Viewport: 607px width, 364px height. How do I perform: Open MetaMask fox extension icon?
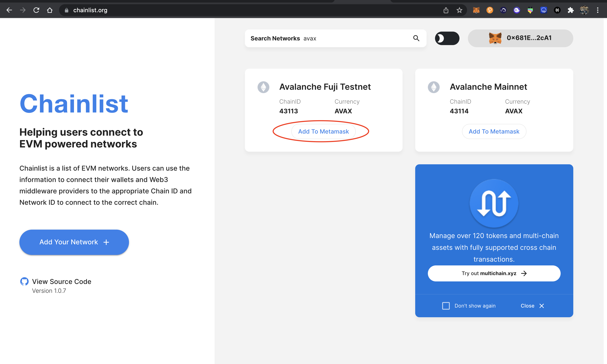click(476, 10)
